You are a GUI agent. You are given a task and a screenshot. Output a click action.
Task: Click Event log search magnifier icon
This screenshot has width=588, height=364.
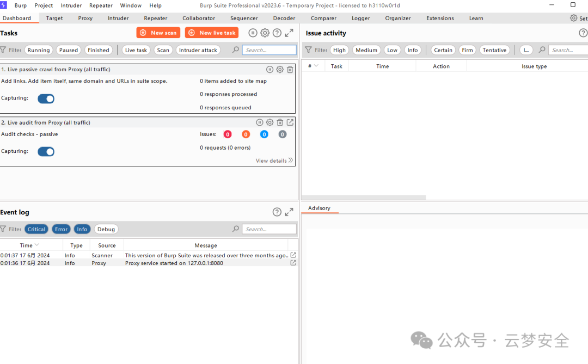pos(236,229)
